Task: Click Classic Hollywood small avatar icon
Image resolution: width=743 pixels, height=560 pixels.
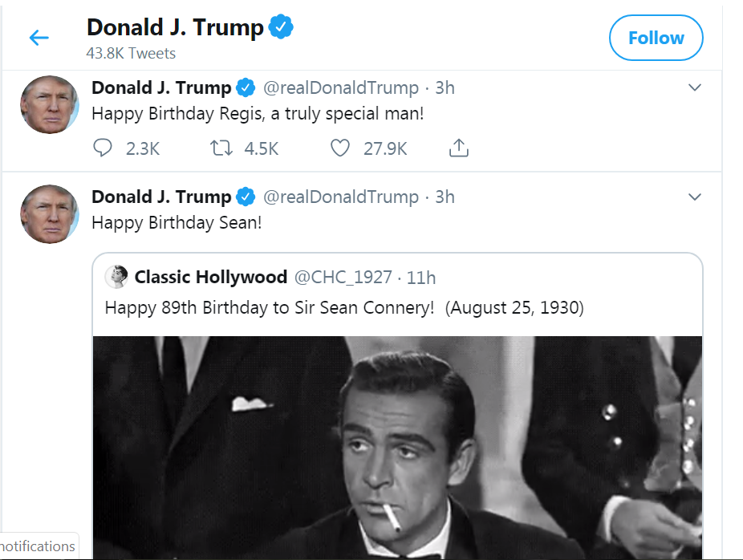Action: (116, 278)
